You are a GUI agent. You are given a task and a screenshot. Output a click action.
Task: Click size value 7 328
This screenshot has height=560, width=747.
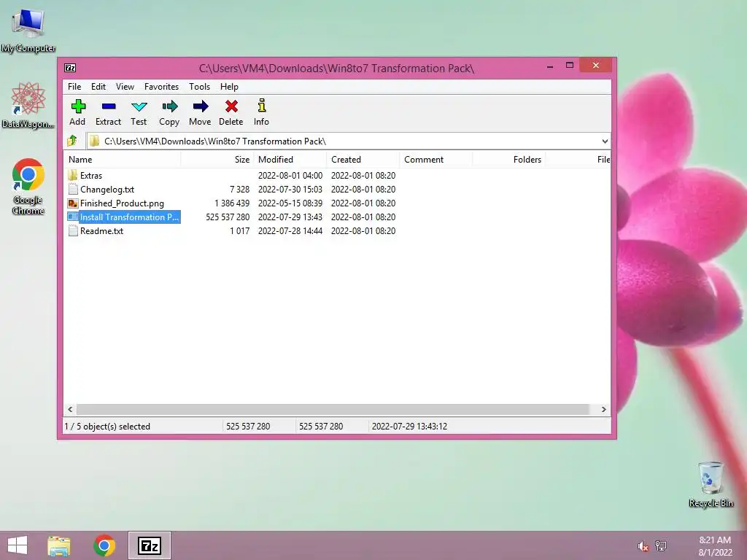click(239, 189)
